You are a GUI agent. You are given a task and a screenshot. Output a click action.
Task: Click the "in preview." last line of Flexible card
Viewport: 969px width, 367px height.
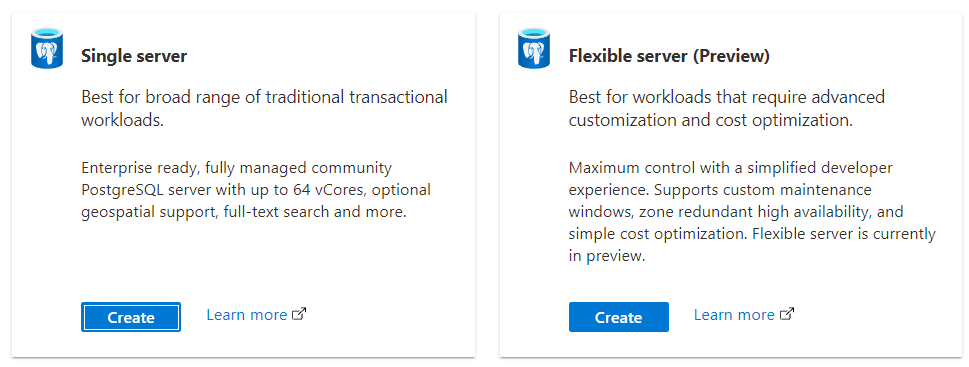607,256
